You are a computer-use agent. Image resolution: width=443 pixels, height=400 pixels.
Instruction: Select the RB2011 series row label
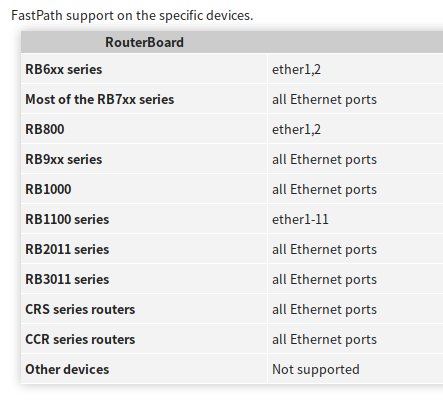tap(67, 249)
